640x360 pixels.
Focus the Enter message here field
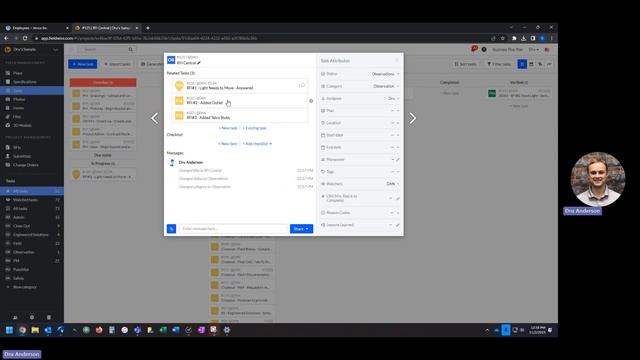234,229
